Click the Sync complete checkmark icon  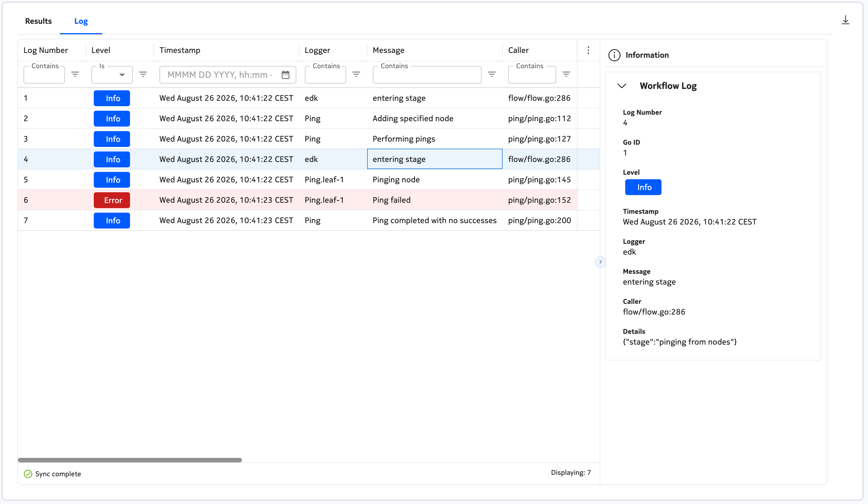click(x=28, y=474)
